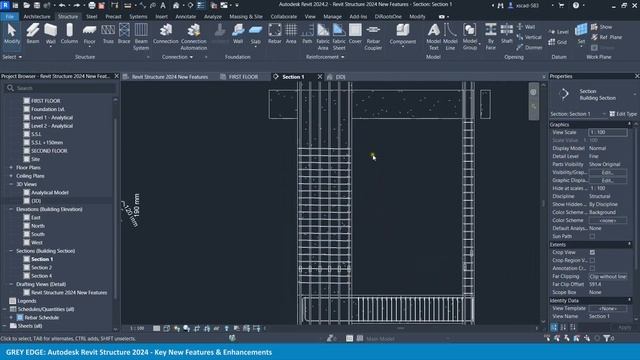Select the Rebar Coupler tool
Image resolution: width=640 pixels, height=360 pixels.
click(373, 36)
